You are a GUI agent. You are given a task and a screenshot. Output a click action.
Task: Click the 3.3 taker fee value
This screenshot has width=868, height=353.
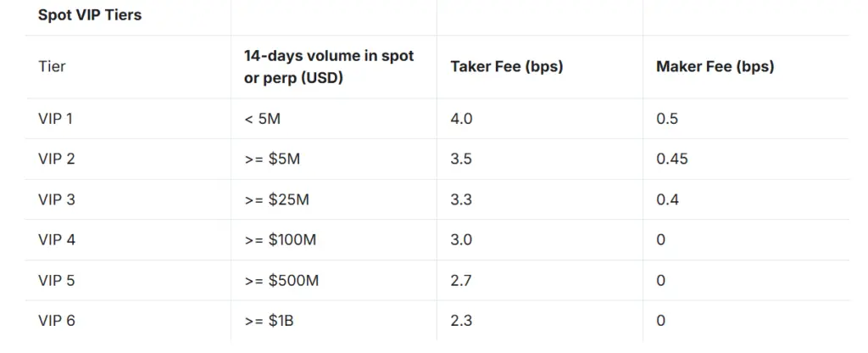(x=461, y=199)
